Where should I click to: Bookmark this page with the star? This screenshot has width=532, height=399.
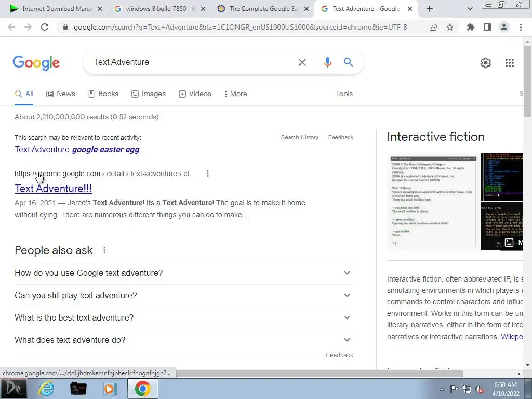[450, 27]
